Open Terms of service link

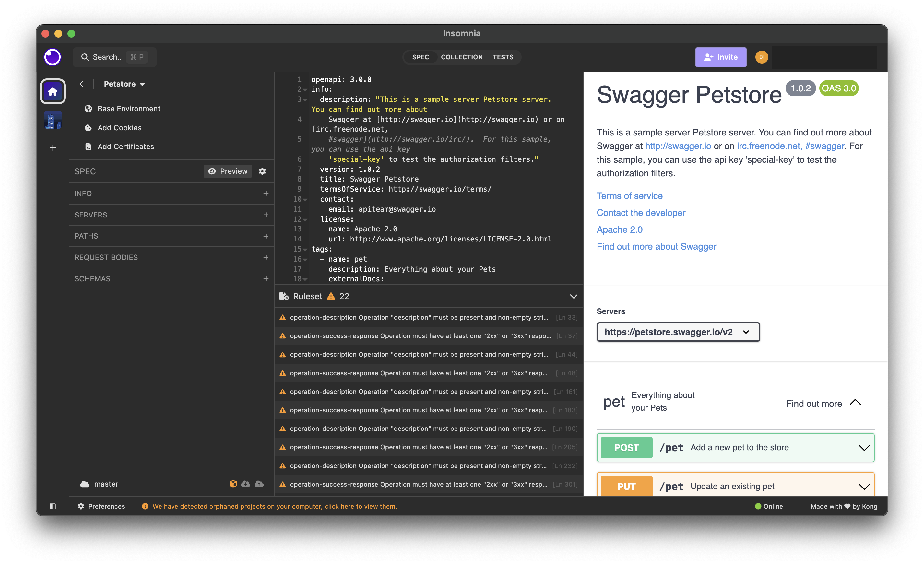click(x=629, y=196)
